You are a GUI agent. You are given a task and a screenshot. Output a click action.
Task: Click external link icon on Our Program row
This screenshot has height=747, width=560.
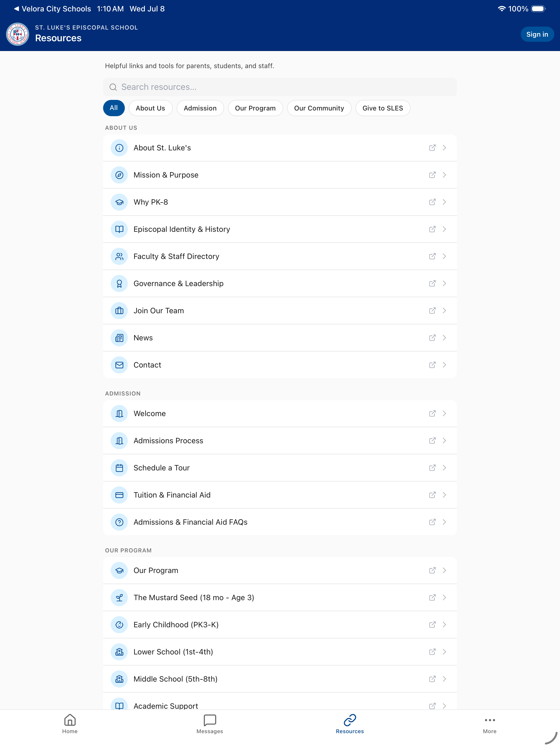(432, 570)
